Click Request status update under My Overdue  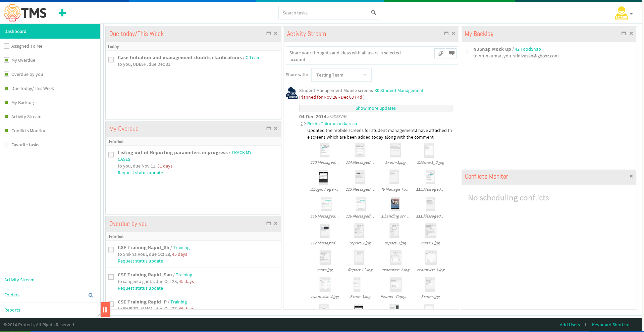coord(140,173)
